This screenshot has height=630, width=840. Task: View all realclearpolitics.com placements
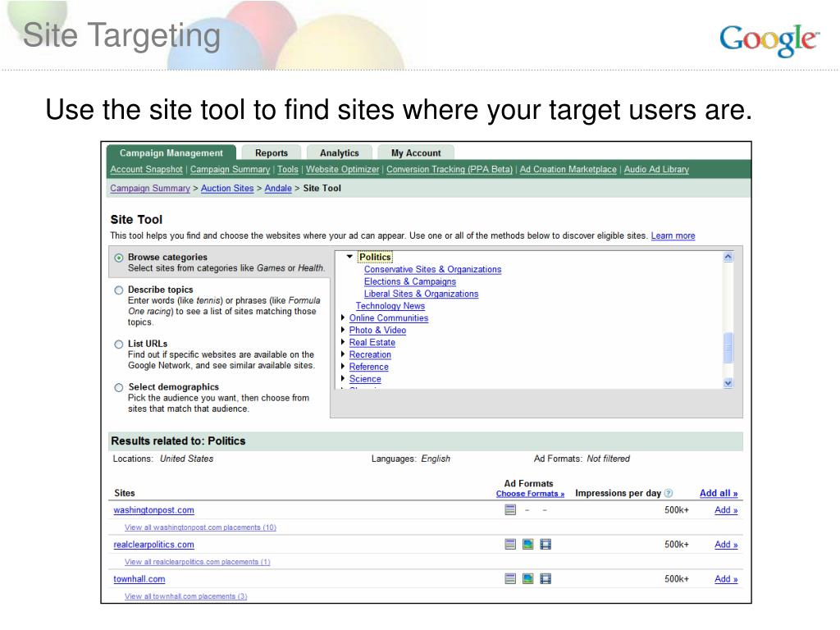(x=197, y=562)
